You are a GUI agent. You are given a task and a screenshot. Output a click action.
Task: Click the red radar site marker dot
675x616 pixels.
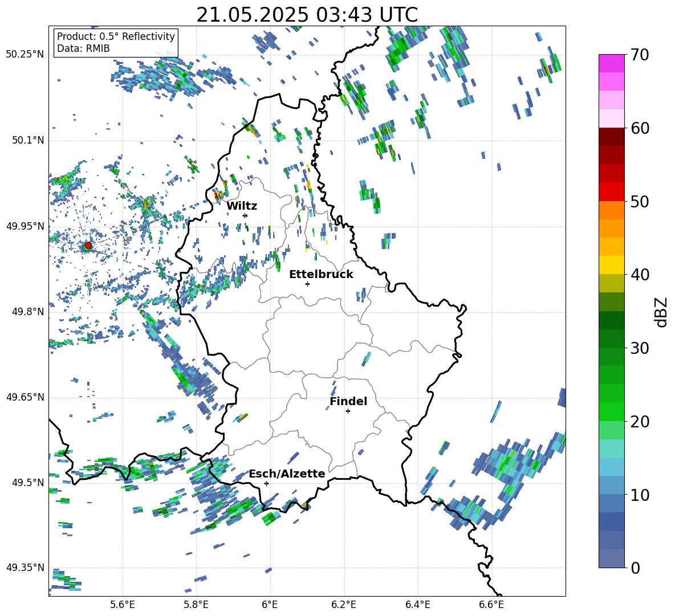[x=88, y=245]
